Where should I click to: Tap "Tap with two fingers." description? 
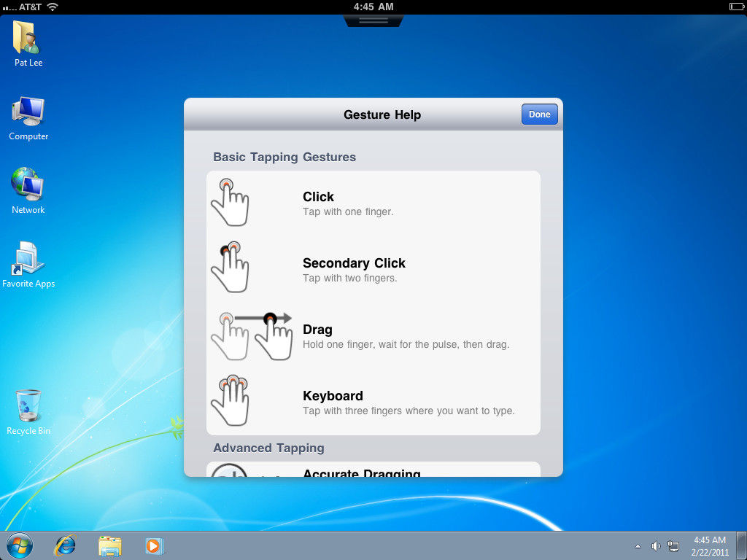click(x=349, y=278)
